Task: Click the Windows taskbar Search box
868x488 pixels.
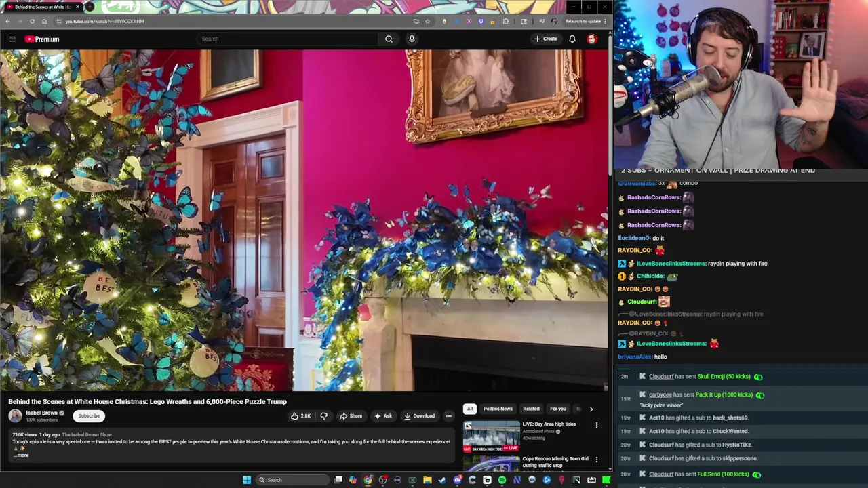Action: coord(293,480)
